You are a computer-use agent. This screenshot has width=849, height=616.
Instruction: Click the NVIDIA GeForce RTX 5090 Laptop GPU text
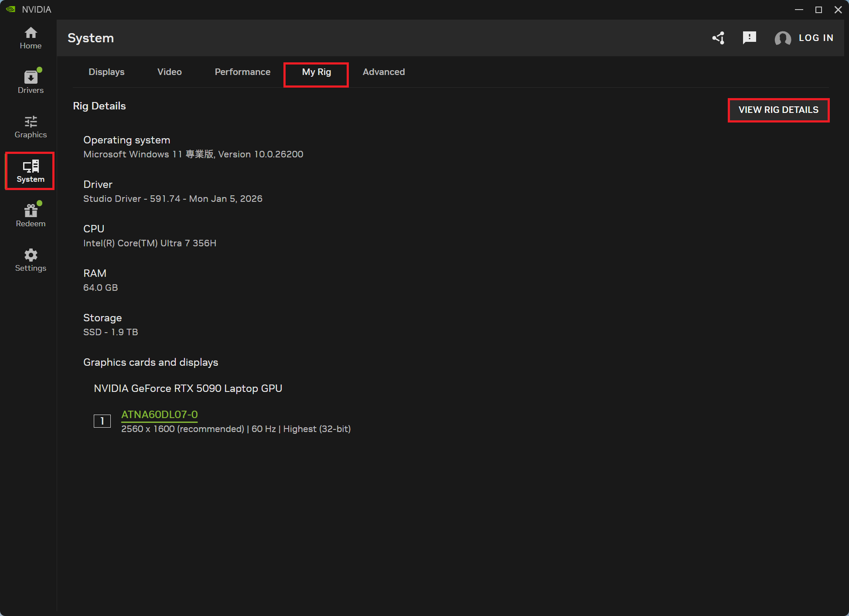[188, 388]
